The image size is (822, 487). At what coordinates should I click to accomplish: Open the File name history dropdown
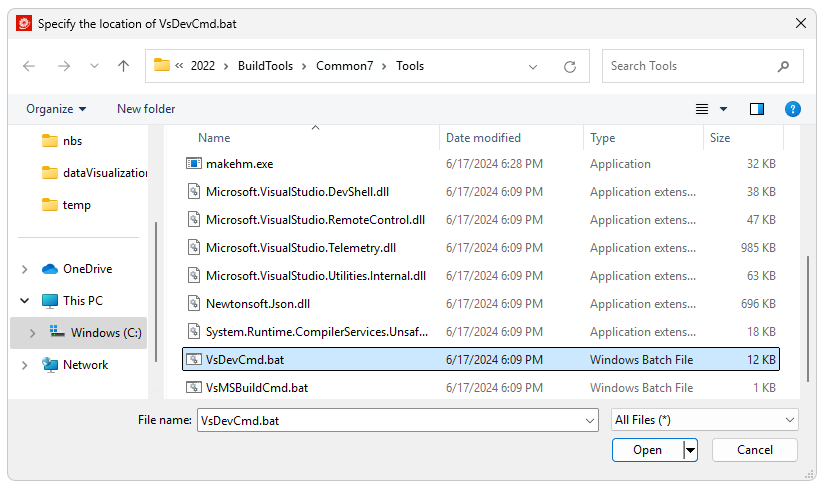tap(590, 420)
